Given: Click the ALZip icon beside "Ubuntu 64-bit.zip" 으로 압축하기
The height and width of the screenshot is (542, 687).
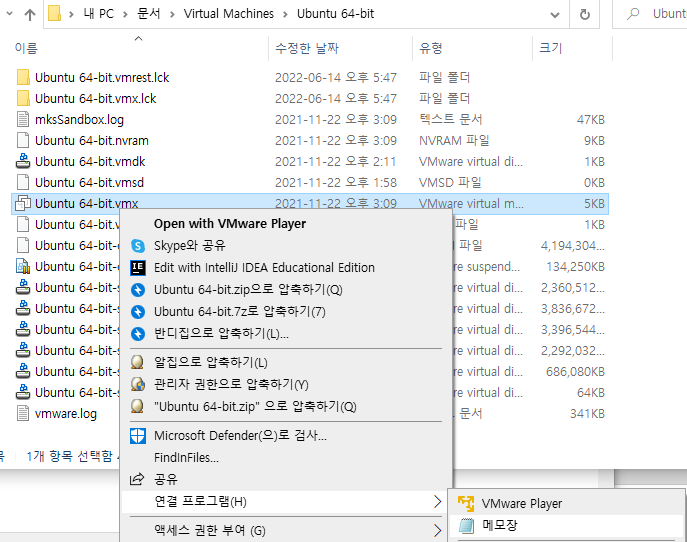Looking at the screenshot, I should [x=138, y=406].
